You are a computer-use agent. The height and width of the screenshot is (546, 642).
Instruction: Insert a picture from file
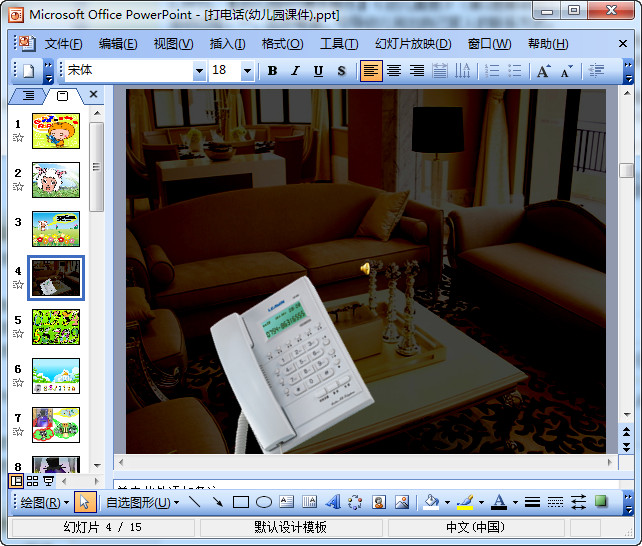(x=402, y=502)
